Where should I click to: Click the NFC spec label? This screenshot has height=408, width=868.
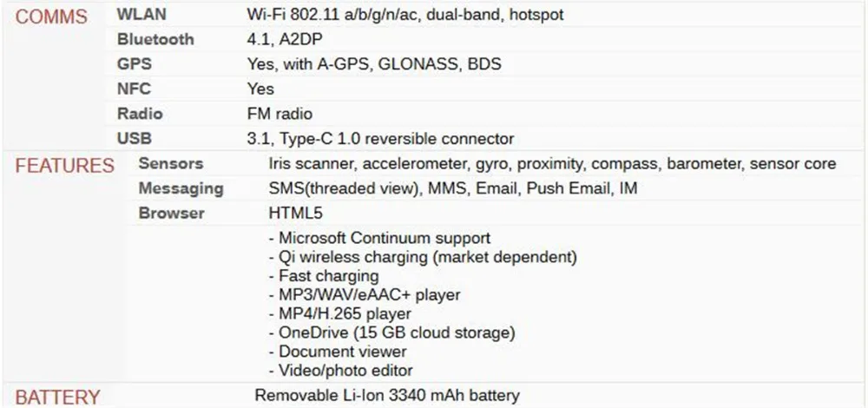click(x=134, y=89)
